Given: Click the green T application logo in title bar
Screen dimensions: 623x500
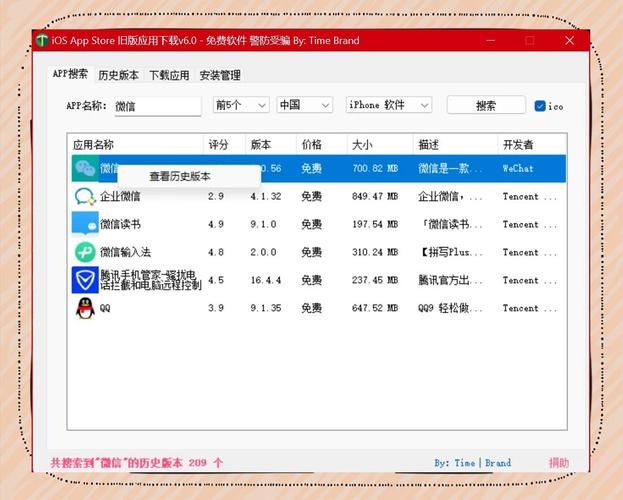Looking at the screenshot, I should 42,41.
